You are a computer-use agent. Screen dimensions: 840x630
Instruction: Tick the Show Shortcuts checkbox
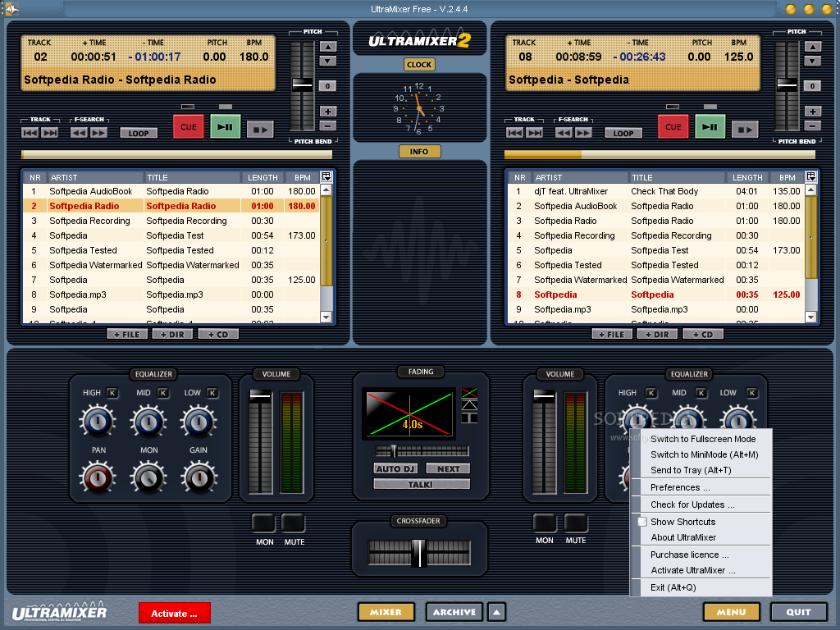[642, 521]
